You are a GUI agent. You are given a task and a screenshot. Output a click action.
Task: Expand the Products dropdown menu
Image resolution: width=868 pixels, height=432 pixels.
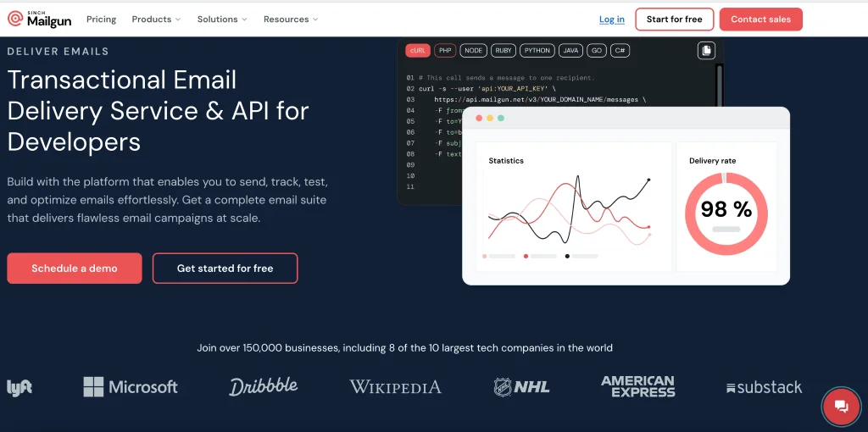click(156, 19)
